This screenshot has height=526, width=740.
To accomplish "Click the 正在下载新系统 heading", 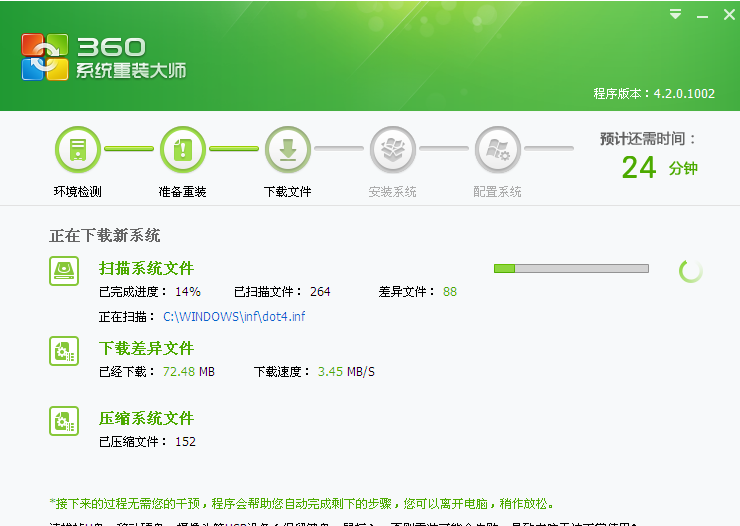I will tap(105, 235).
